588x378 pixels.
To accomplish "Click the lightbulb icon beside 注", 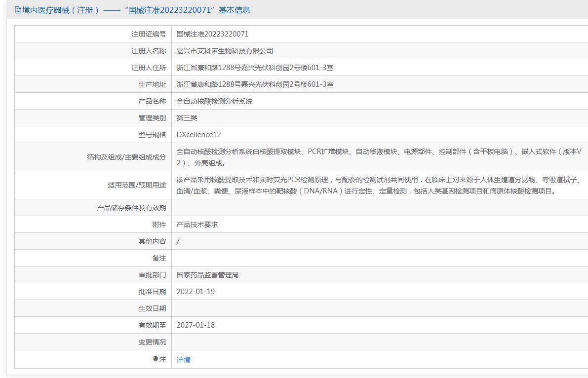I will click(156, 359).
